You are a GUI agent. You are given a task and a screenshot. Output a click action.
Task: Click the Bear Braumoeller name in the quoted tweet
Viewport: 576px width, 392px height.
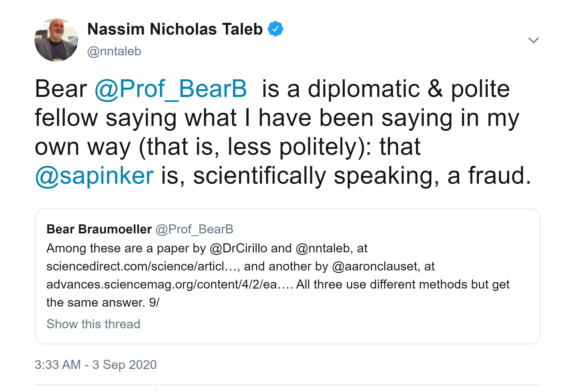click(99, 229)
